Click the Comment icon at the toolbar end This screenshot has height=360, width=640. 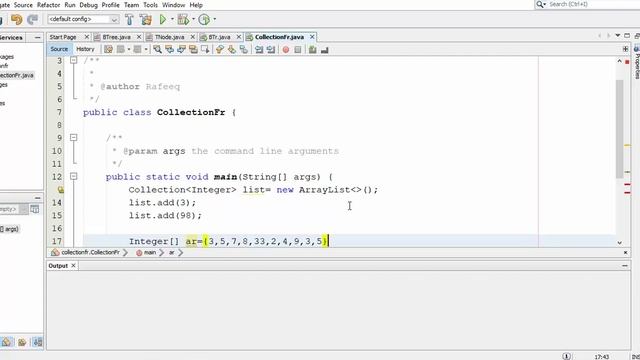(x=324, y=50)
